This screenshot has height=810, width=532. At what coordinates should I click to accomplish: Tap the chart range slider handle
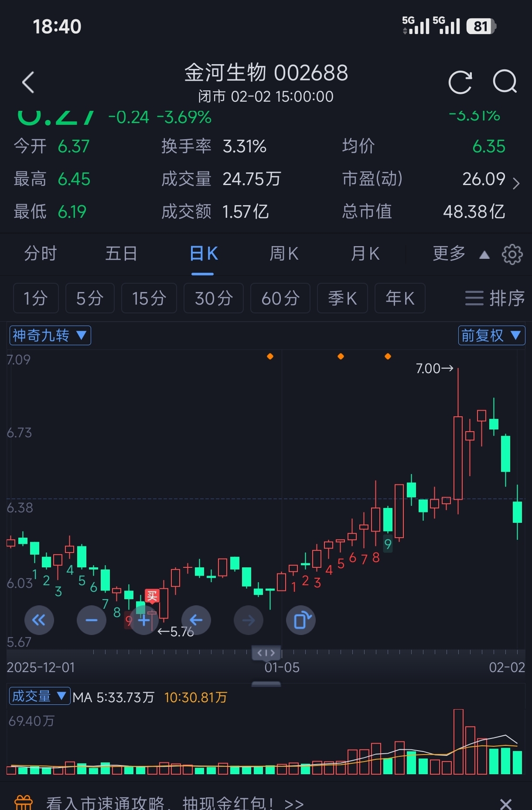(266, 653)
